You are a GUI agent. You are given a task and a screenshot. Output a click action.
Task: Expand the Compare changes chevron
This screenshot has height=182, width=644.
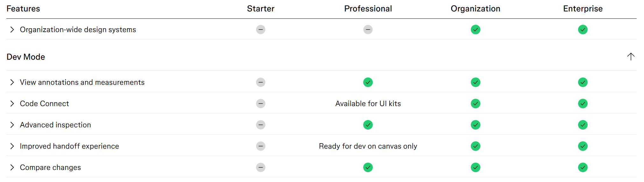12,167
